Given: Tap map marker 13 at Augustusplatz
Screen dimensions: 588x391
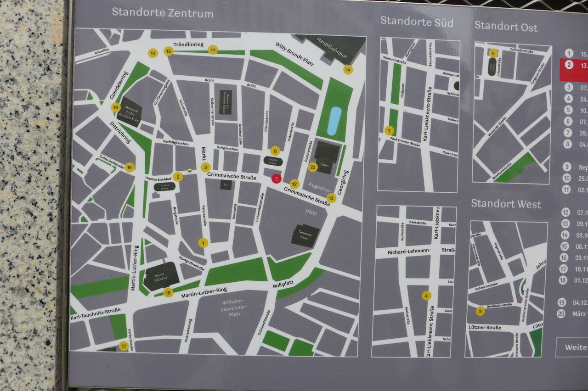Looking at the screenshot, I should click(x=332, y=198).
